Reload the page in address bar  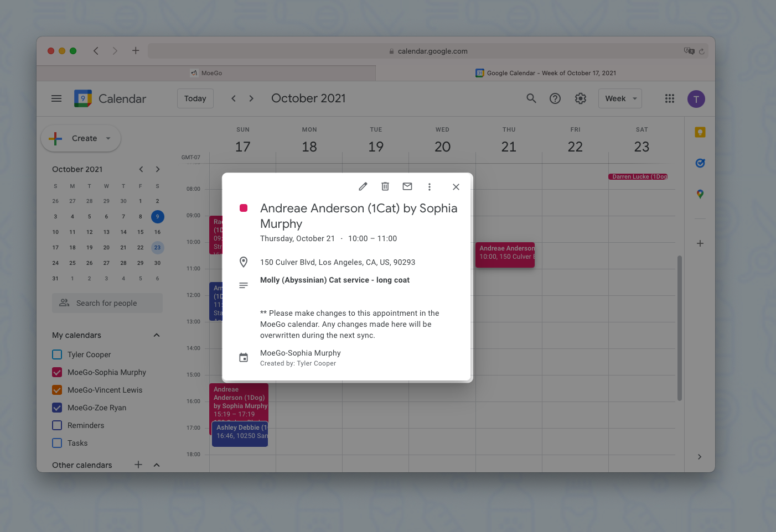coord(702,51)
